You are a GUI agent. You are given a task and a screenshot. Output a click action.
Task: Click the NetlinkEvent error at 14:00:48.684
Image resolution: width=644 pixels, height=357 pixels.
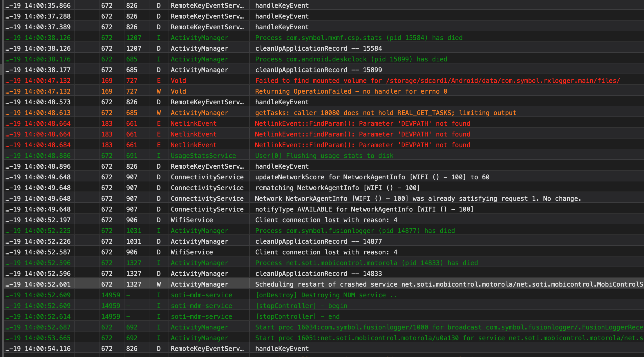click(362, 145)
